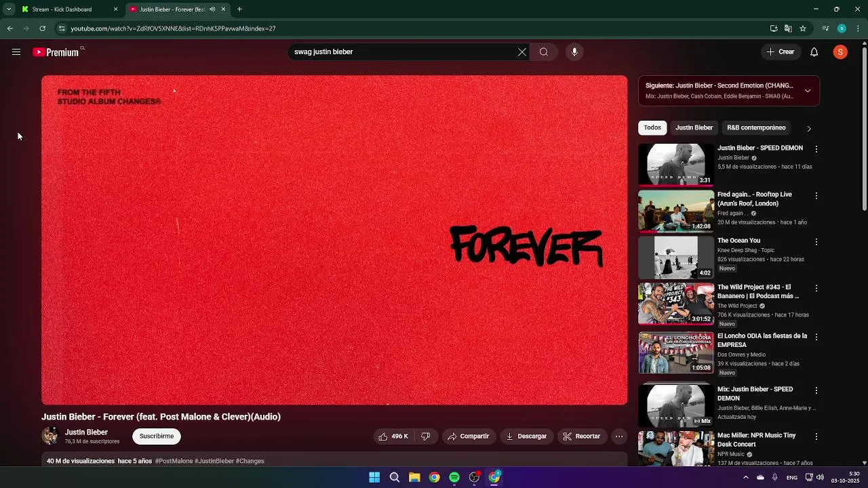Viewport: 868px width, 488px height.
Task: Click the Compartir button
Action: pos(468,436)
